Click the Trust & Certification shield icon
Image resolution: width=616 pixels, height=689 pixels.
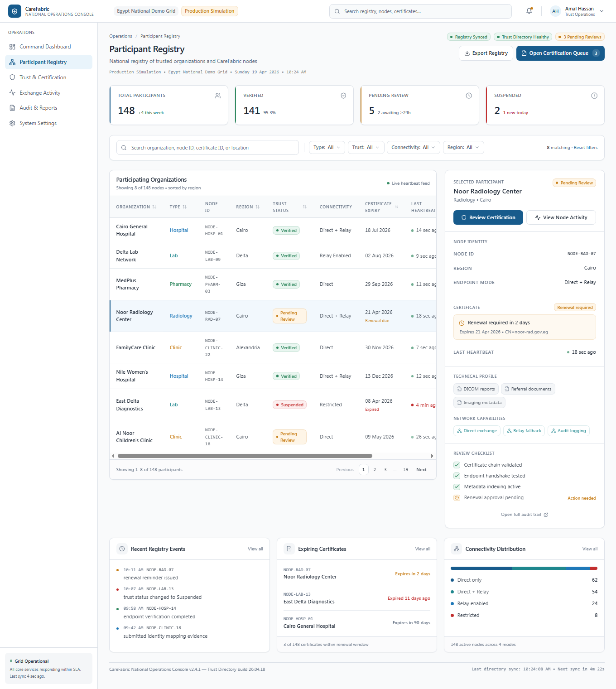(12, 77)
